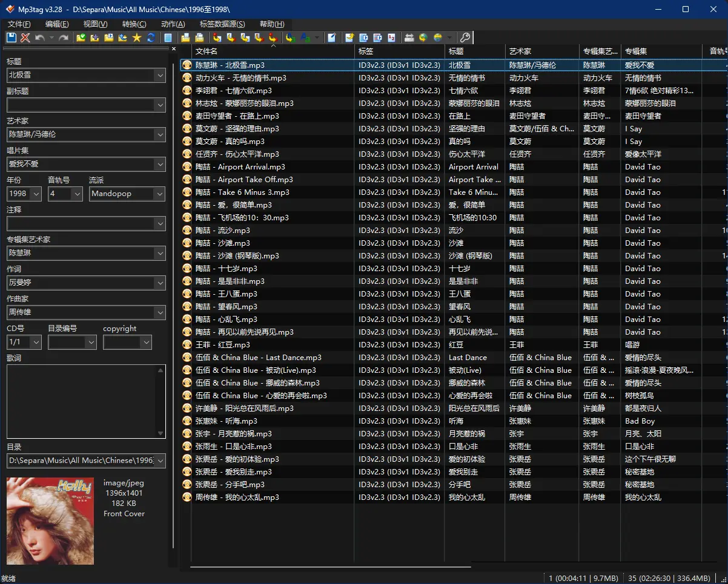Click the Undo arrow in the toolbar
This screenshot has width=728, height=584.
tap(40, 38)
